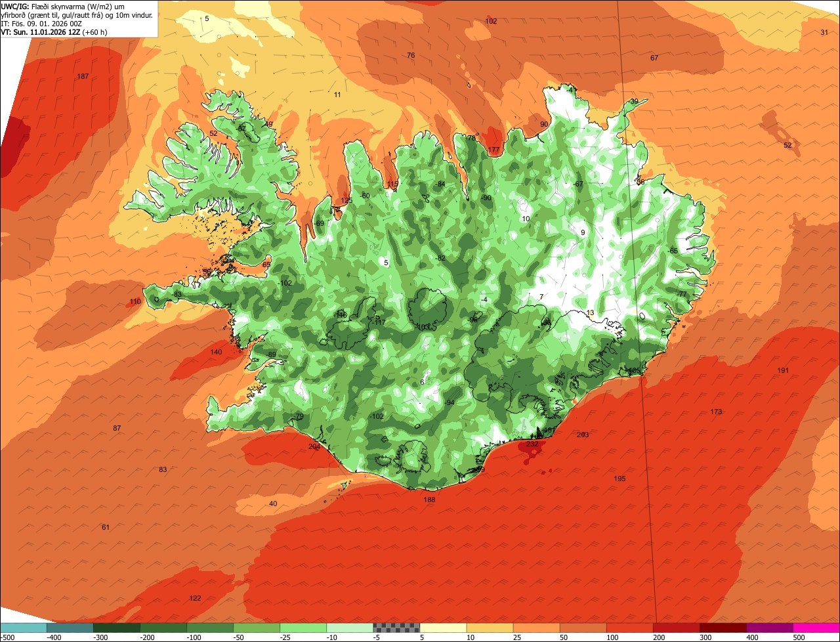Click the 31 value in the top-right corner

click(x=824, y=32)
